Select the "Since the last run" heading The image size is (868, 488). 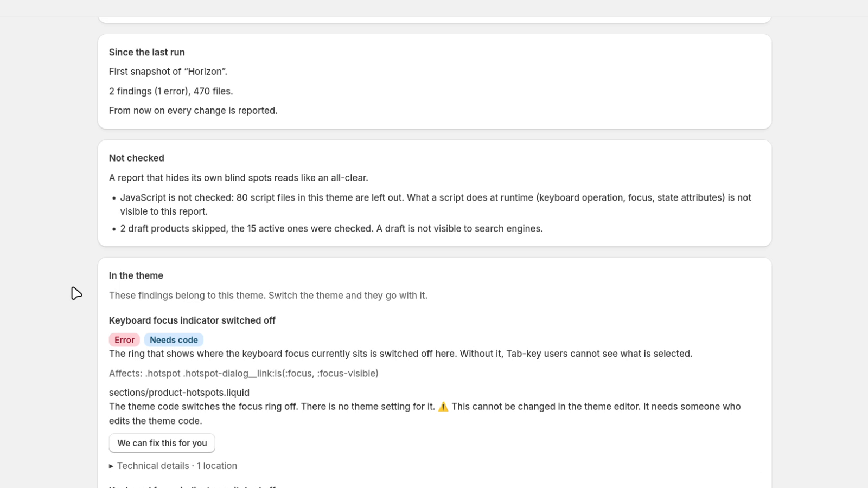click(x=147, y=52)
